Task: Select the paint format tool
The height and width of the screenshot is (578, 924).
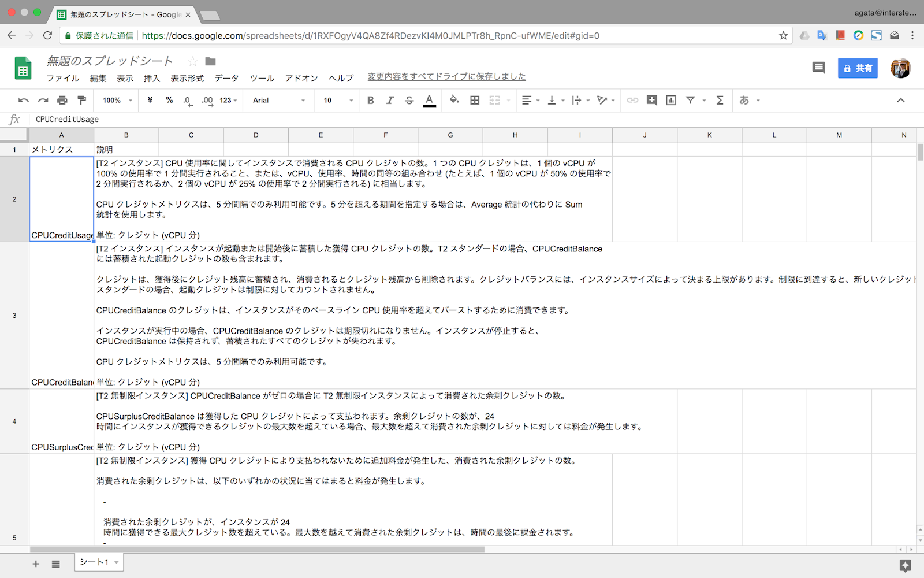Action: (81, 101)
